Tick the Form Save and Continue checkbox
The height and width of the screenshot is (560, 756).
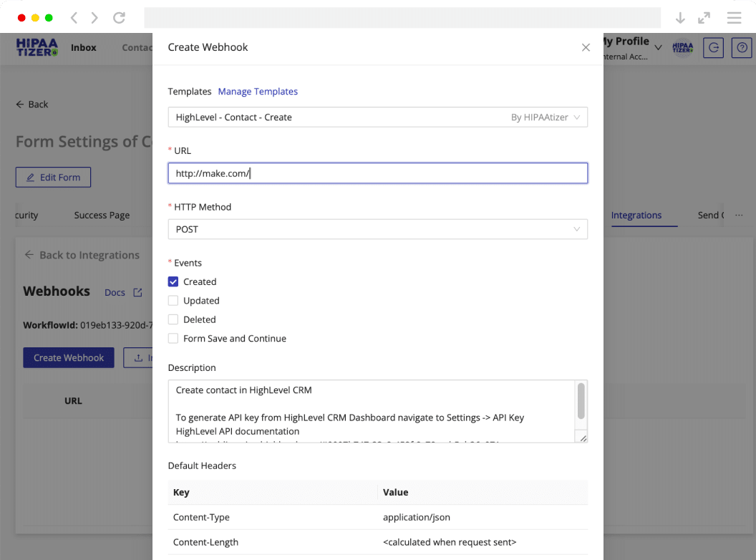(173, 338)
